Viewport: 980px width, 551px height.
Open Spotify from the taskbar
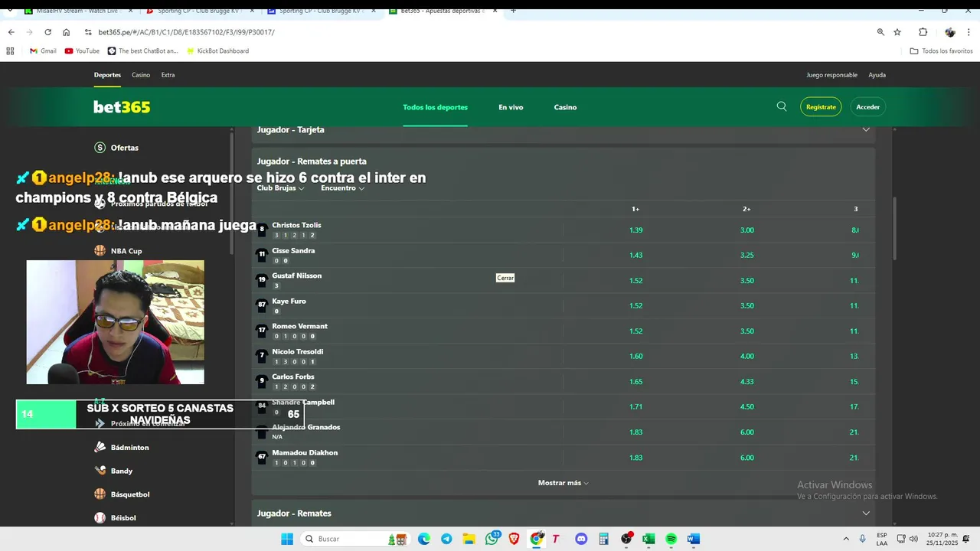(x=671, y=539)
